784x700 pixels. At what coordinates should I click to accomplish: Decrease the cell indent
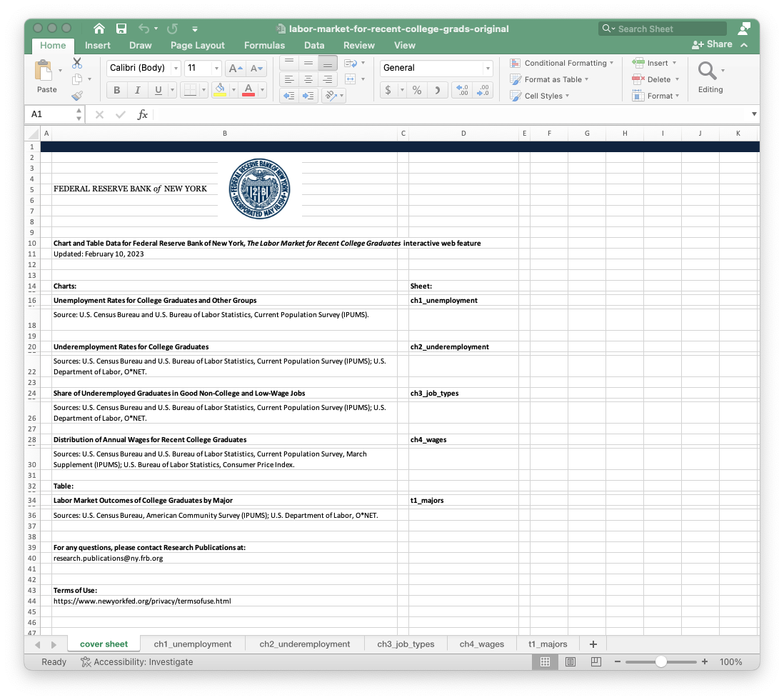[x=289, y=96]
